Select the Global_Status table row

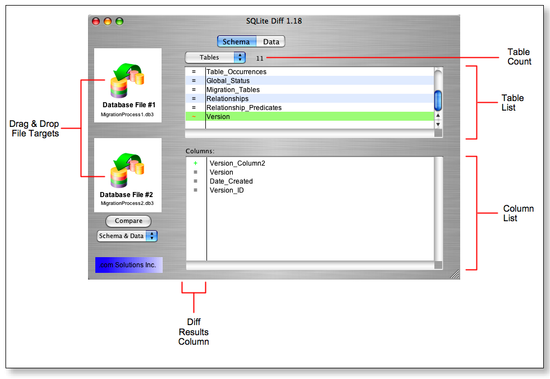tap(309, 81)
